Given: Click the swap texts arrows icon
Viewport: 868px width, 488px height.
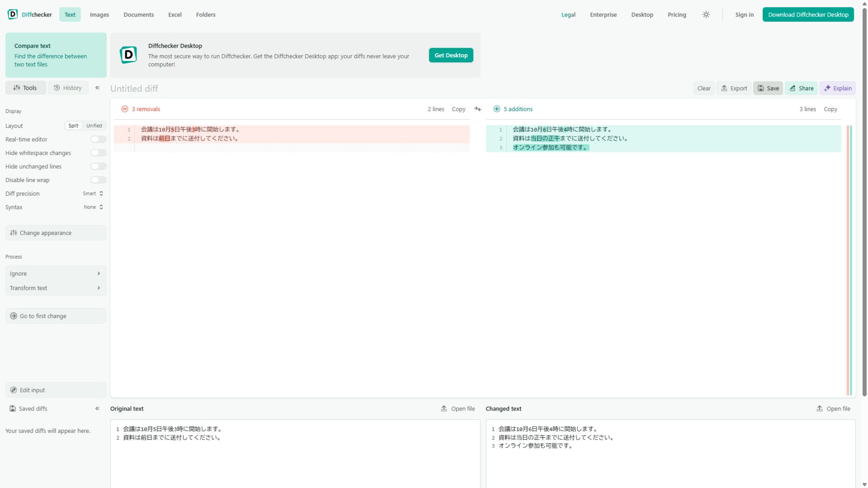Looking at the screenshot, I should [478, 109].
